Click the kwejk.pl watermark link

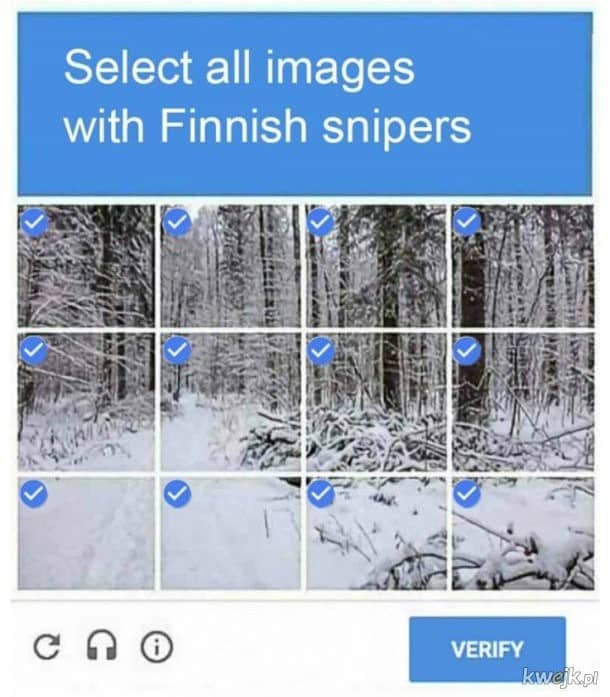coord(560,676)
